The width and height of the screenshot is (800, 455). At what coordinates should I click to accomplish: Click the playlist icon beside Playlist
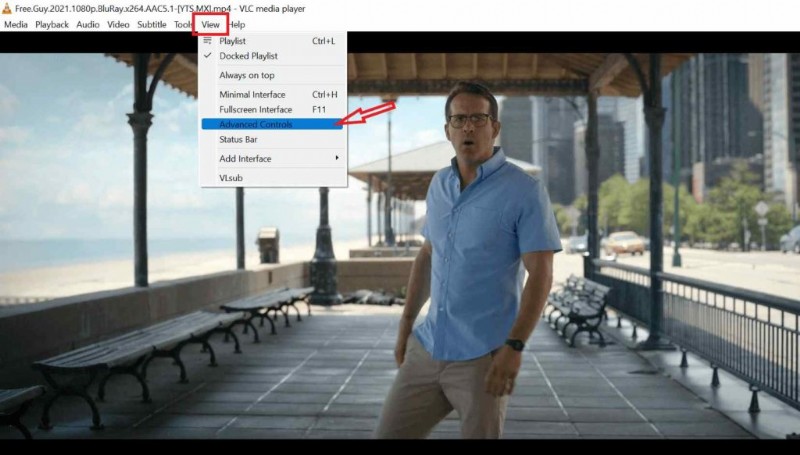point(207,41)
